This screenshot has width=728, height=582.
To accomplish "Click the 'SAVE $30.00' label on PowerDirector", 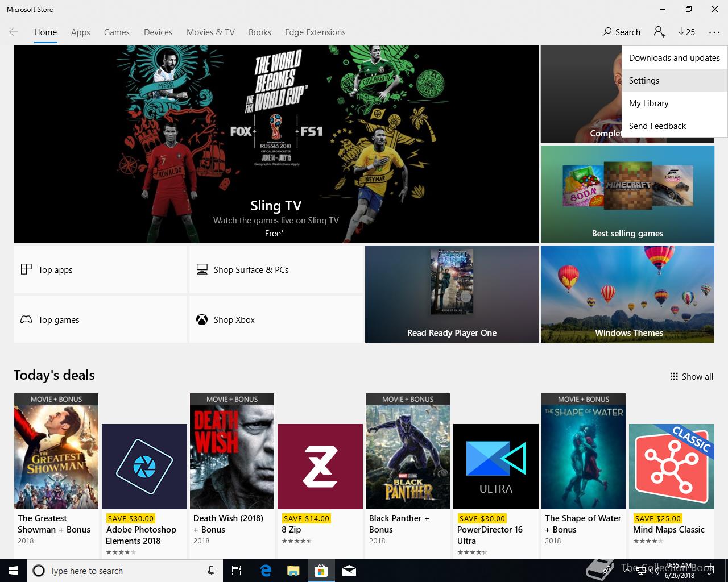I will 482,518.
